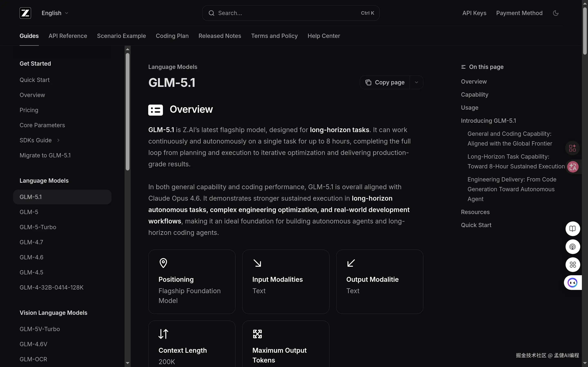Click the book documentation floating icon

(572, 228)
